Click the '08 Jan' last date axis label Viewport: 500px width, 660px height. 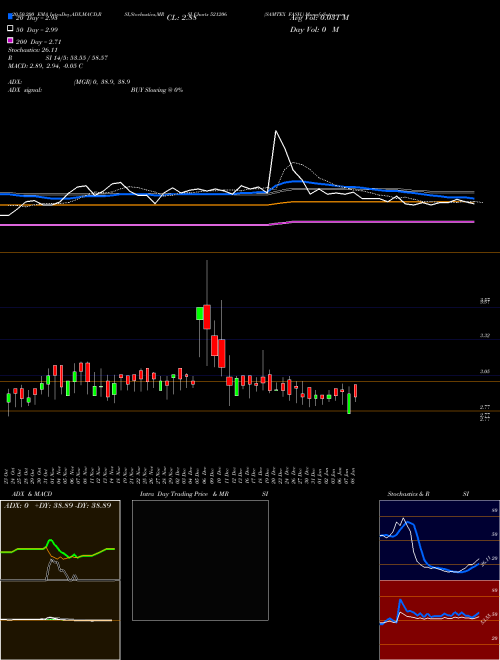point(354,476)
